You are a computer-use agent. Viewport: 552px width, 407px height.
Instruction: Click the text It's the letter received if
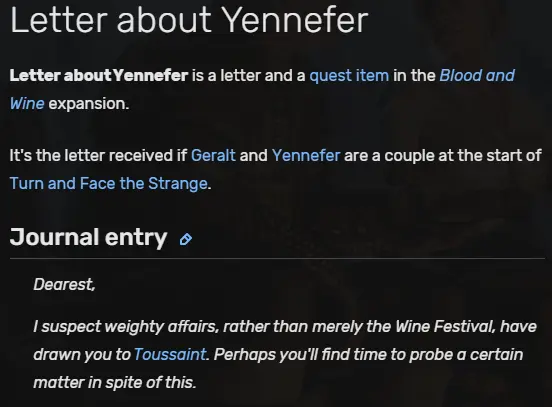[x=98, y=155]
